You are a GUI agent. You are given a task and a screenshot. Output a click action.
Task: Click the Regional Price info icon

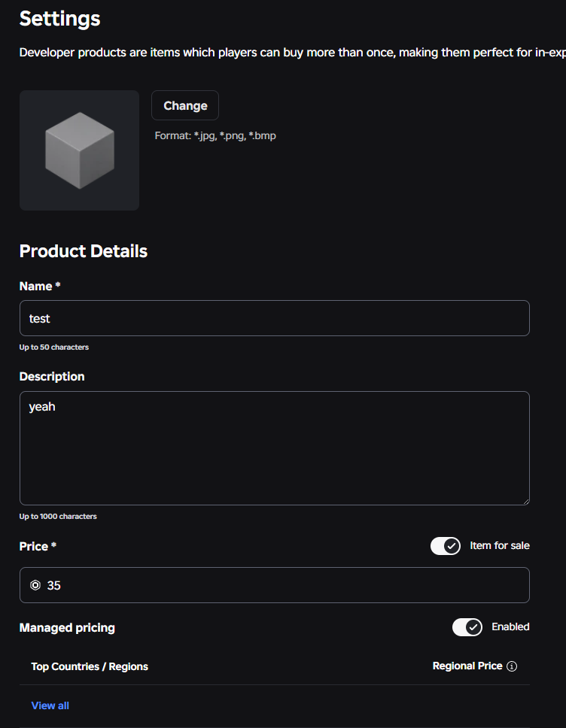pyautogui.click(x=512, y=666)
